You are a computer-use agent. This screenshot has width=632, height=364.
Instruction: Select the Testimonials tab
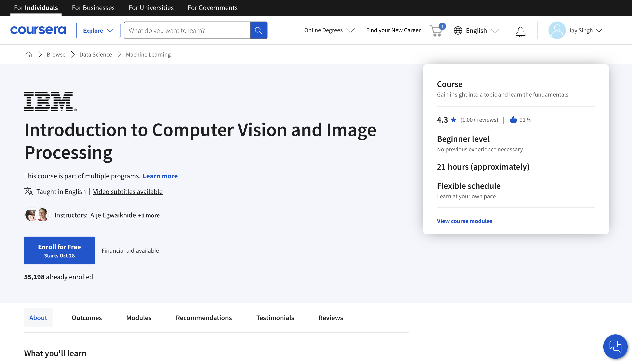[x=275, y=318]
